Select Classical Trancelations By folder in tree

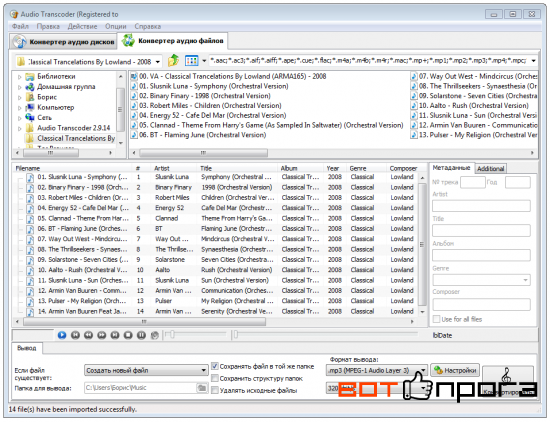[x=76, y=139]
